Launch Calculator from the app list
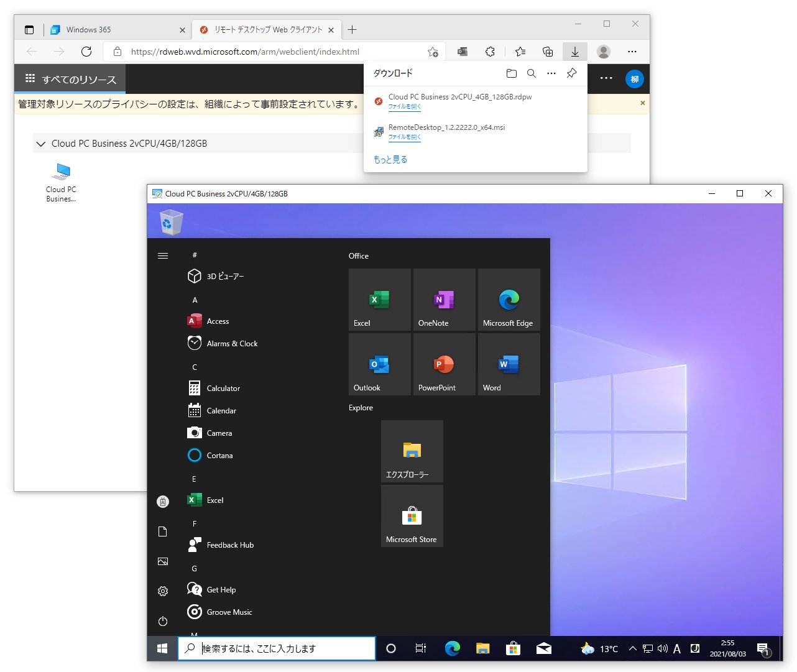Viewport: 797px width, 672px height. pyautogui.click(x=214, y=388)
